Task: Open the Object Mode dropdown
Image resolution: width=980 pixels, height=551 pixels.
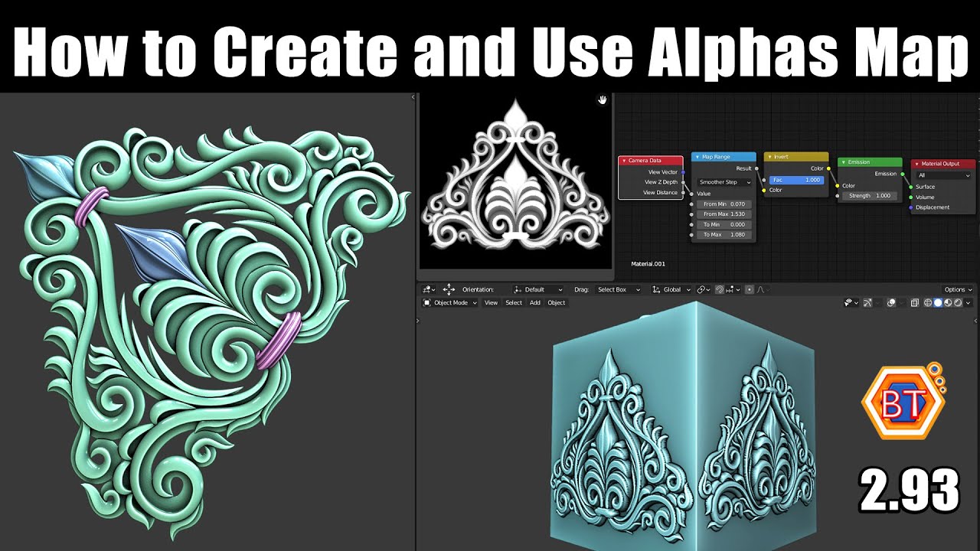Action: pos(451,302)
